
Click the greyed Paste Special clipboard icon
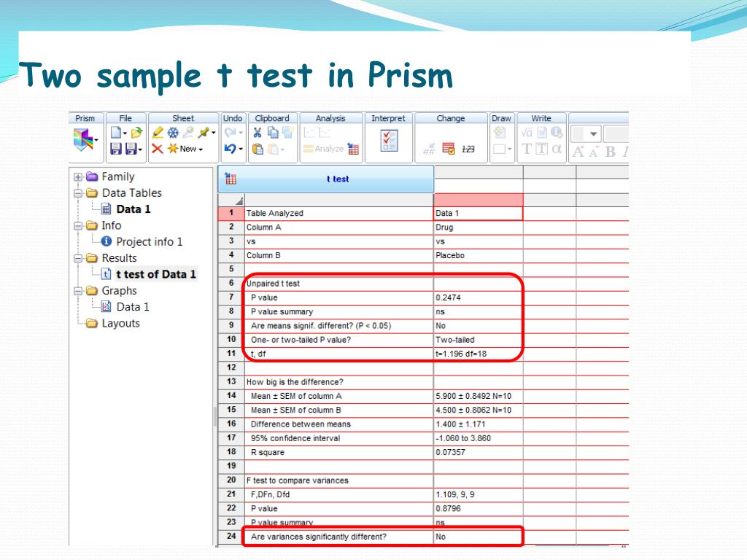[273, 149]
